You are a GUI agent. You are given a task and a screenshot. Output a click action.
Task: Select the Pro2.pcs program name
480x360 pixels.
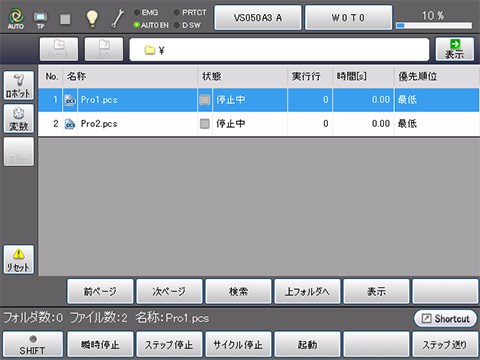coord(99,124)
